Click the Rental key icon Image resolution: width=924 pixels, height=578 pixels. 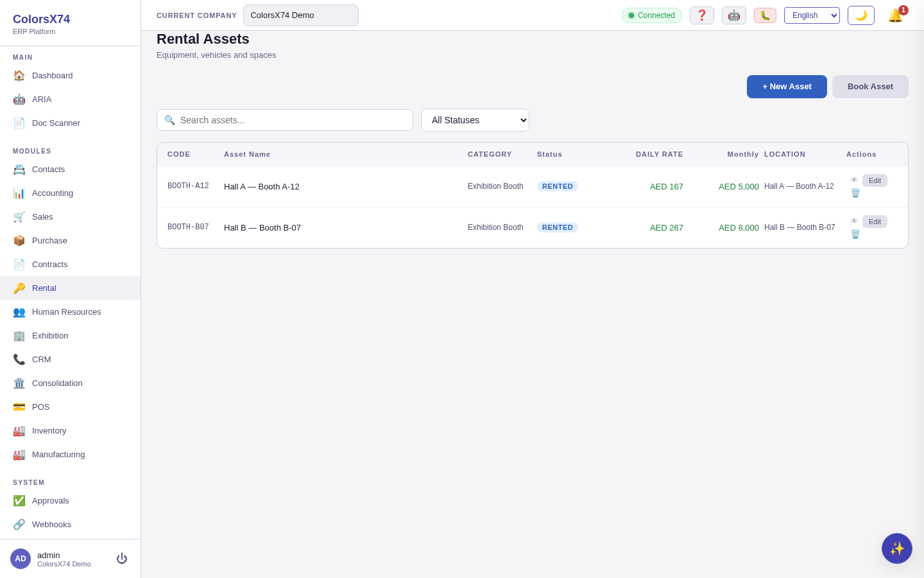(19, 288)
